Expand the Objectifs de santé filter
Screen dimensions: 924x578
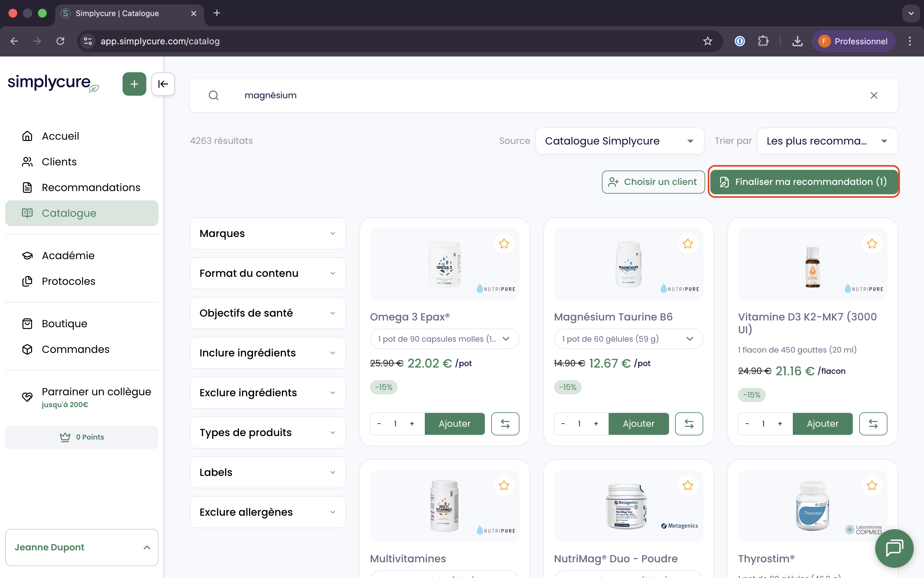coord(268,313)
